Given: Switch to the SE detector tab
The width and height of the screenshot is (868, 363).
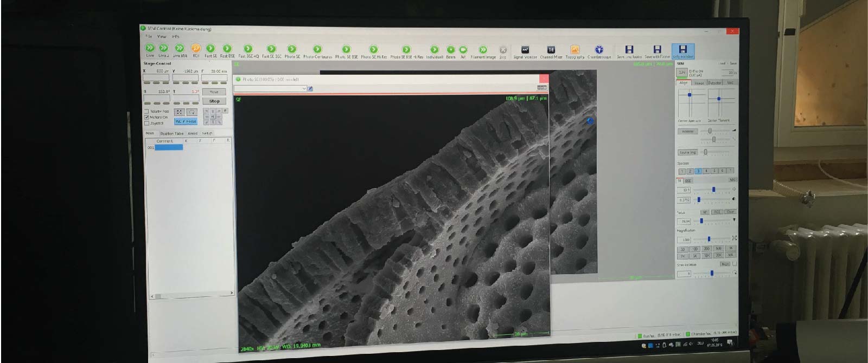Looking at the screenshot, I should (x=680, y=180).
